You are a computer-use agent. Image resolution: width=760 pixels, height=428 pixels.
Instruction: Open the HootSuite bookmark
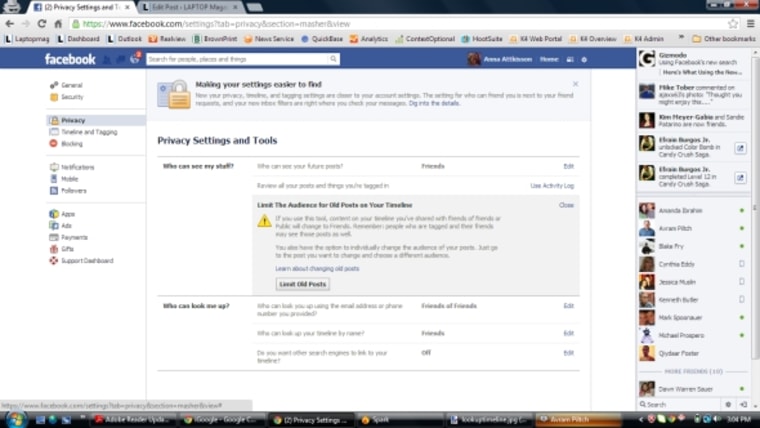[x=483, y=39]
